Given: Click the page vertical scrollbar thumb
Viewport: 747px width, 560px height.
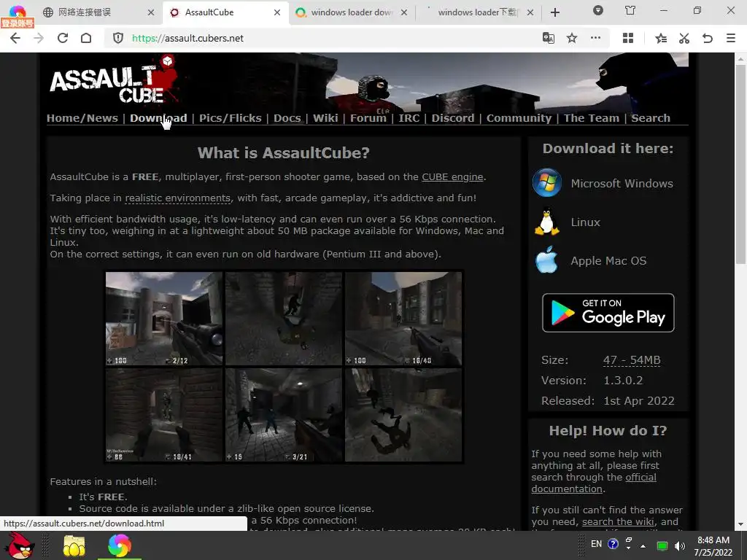Looking at the screenshot, I should [x=740, y=164].
